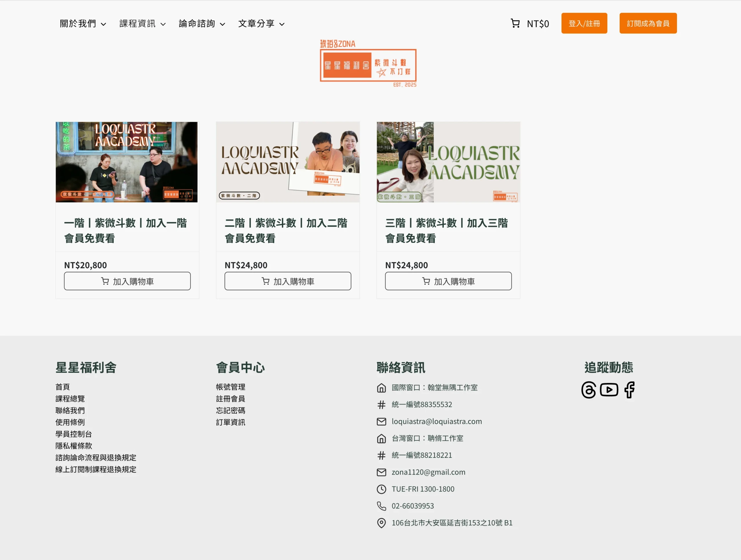Click the shopping cart icon in header
The width and height of the screenshot is (741, 560).
coord(515,23)
